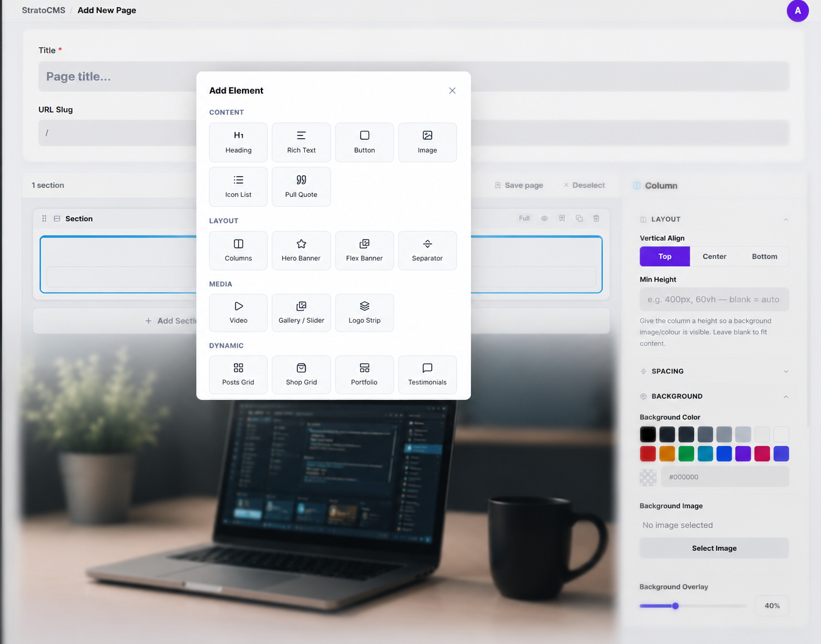Open the user avatar menu
The width and height of the screenshot is (821, 644).
798,11
